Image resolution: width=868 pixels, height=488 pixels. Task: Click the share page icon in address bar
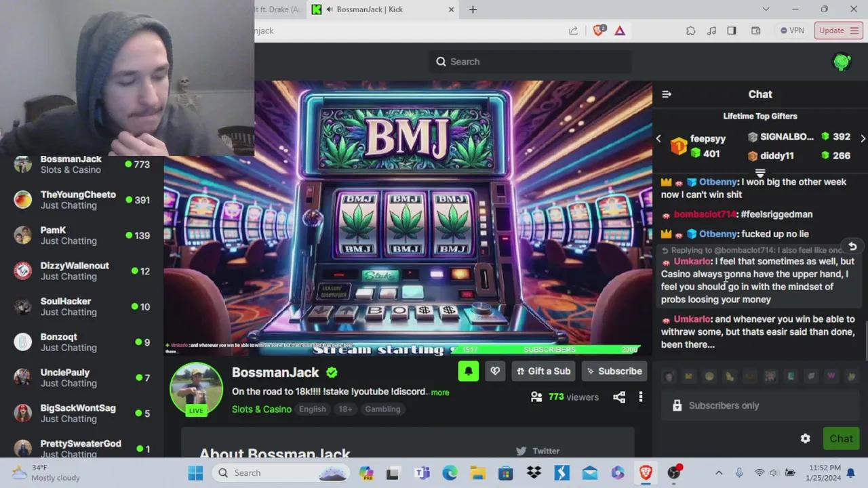(x=573, y=30)
